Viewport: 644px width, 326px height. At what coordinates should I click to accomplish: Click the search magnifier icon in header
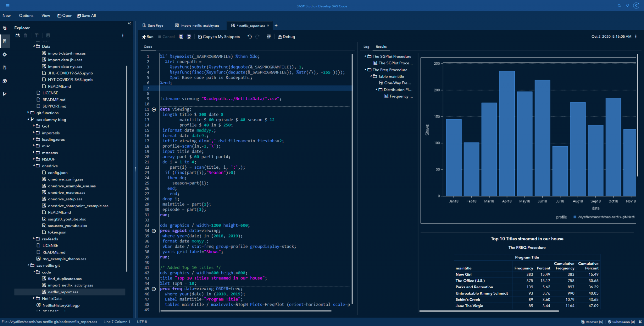click(x=619, y=6)
